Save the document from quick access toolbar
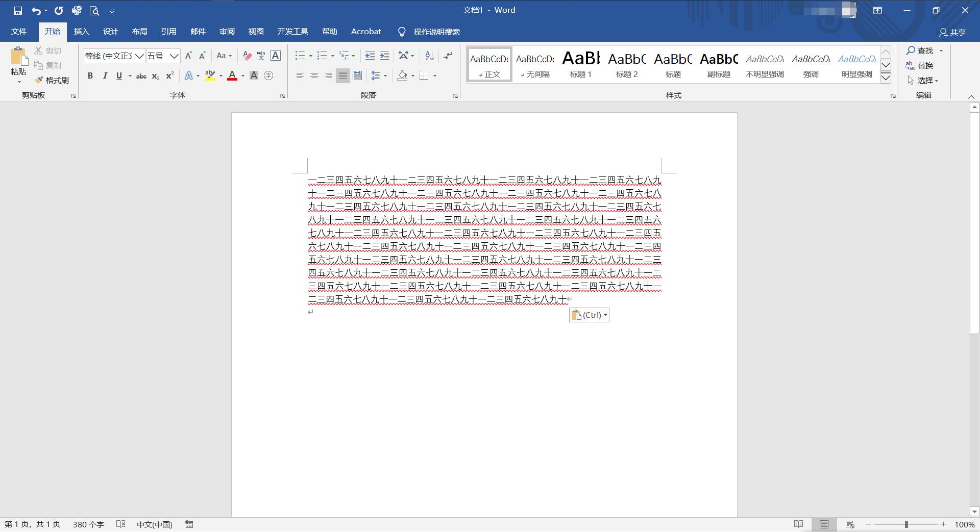The image size is (980, 532). pos(18,10)
